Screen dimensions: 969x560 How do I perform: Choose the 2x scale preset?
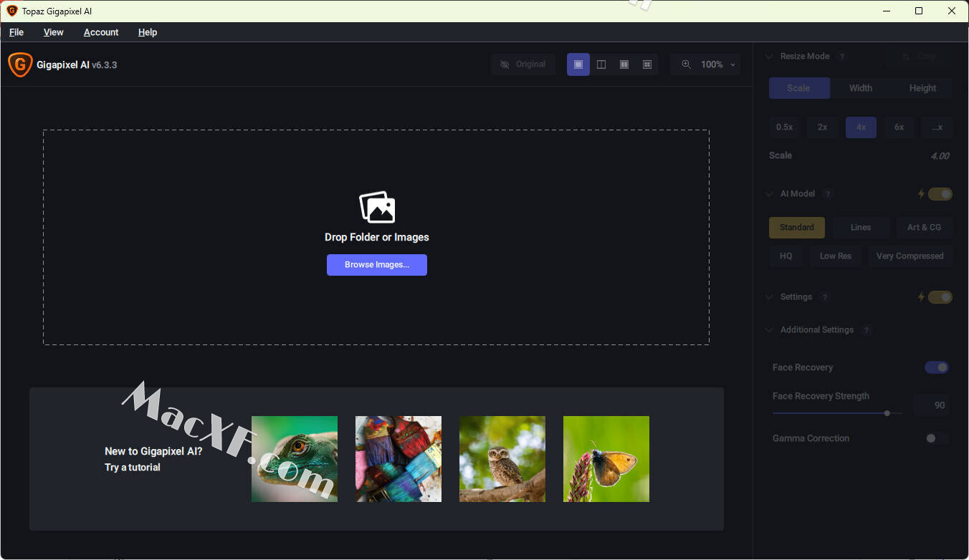(x=823, y=127)
